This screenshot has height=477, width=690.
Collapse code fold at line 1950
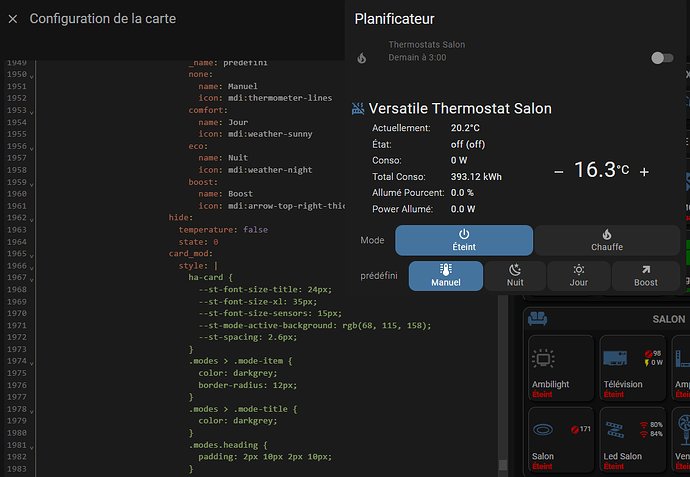pyautogui.click(x=32, y=76)
